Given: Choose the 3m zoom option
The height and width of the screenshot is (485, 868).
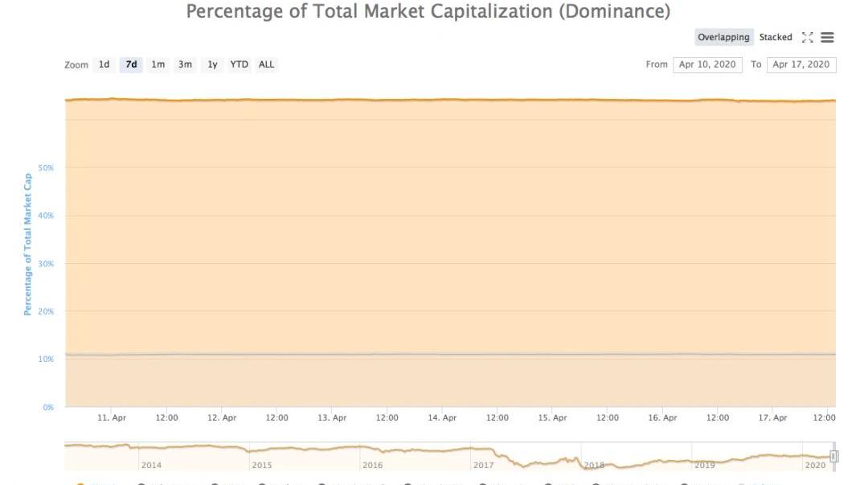Looking at the screenshot, I should pos(185,64).
